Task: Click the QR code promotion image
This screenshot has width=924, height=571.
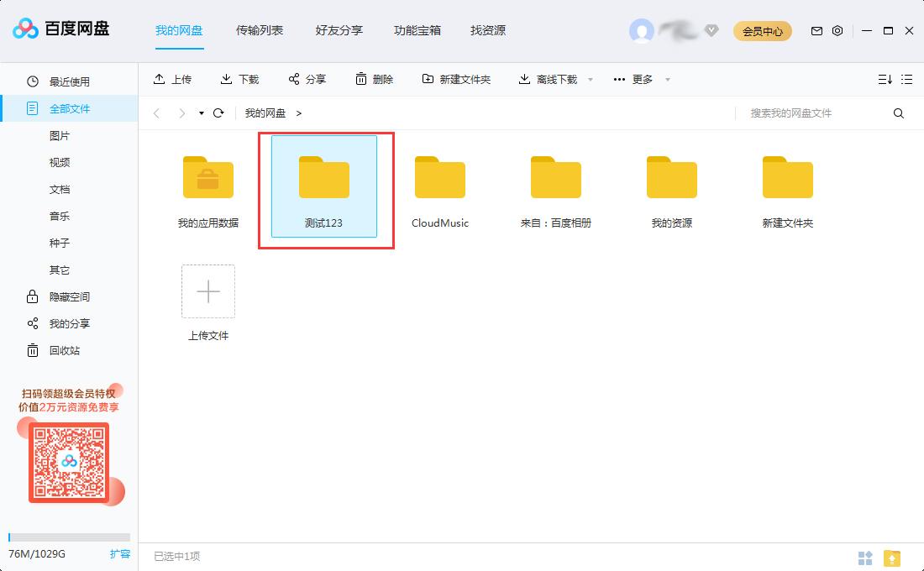Action: [69, 463]
